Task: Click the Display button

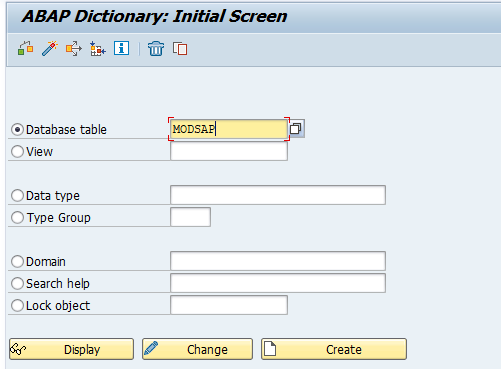Action: pos(71,349)
